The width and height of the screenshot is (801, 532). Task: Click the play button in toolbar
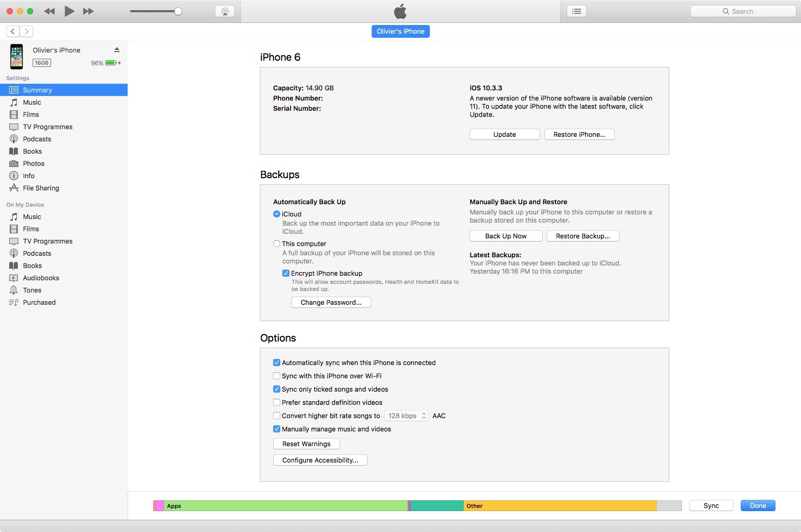[69, 11]
